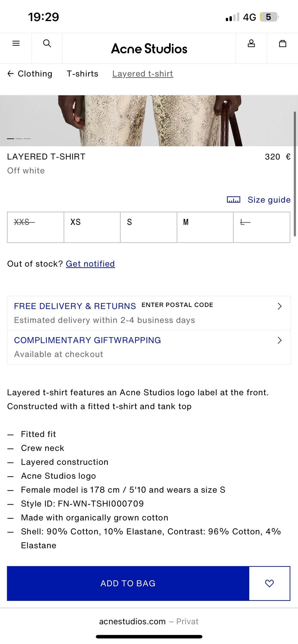298x644 pixels.
Task: Go to T-shirts breadcrumb
Action: tap(82, 74)
